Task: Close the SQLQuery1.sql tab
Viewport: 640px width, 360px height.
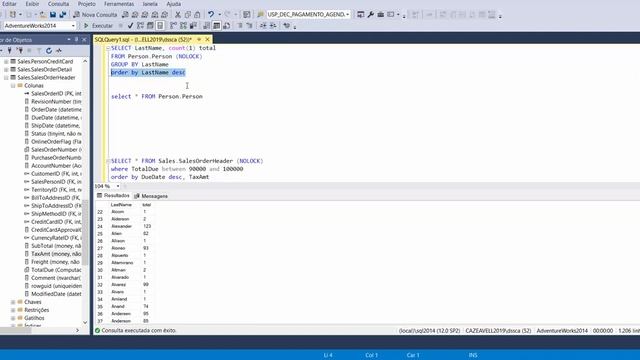Action: (207, 39)
